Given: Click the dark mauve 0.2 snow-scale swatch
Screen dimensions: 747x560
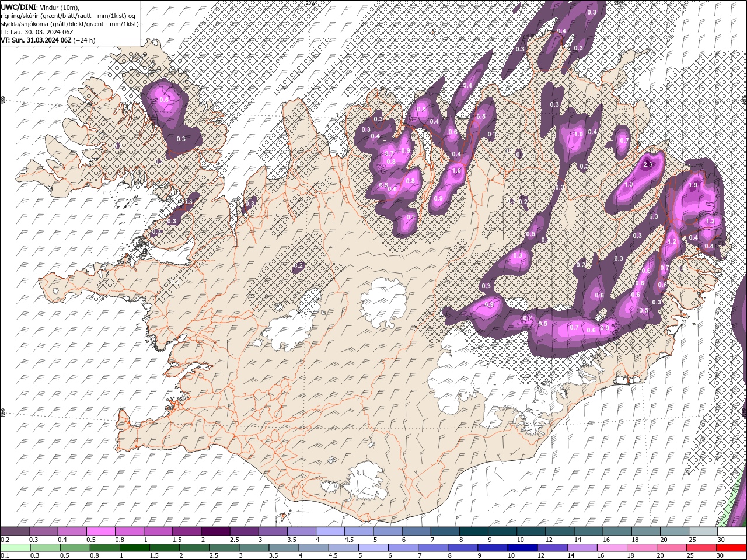Looking at the screenshot, I should point(15,531).
